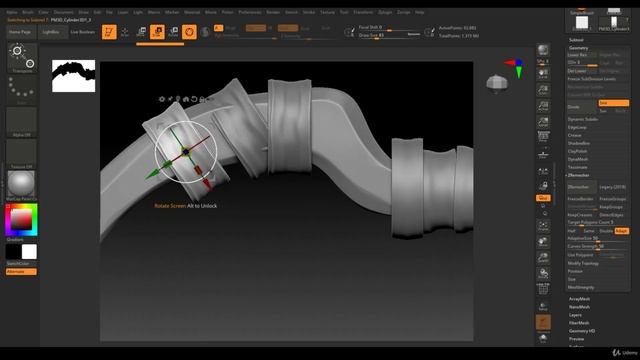Toggle the Double option in ZRemesher
Screen dimensions: 640x360
pos(606,231)
